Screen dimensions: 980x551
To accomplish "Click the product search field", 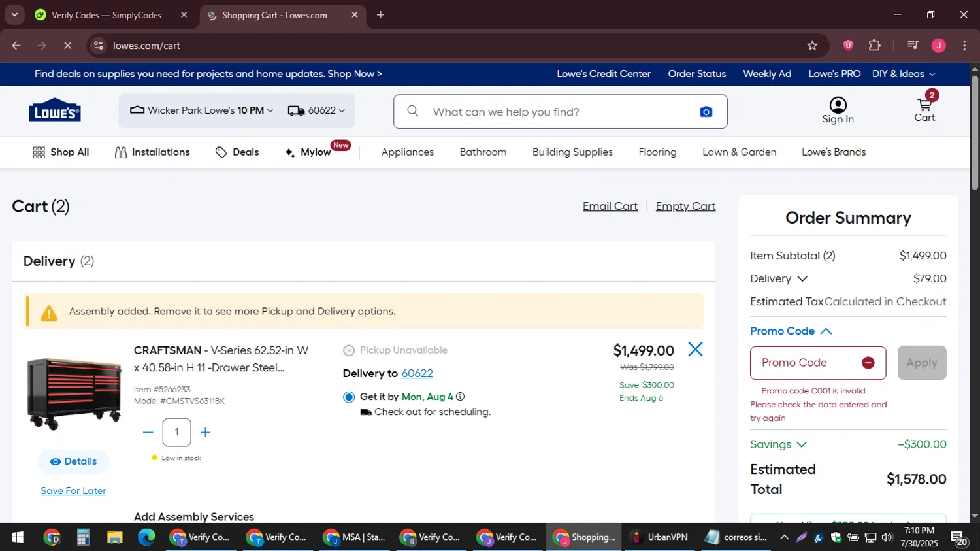I will point(560,112).
